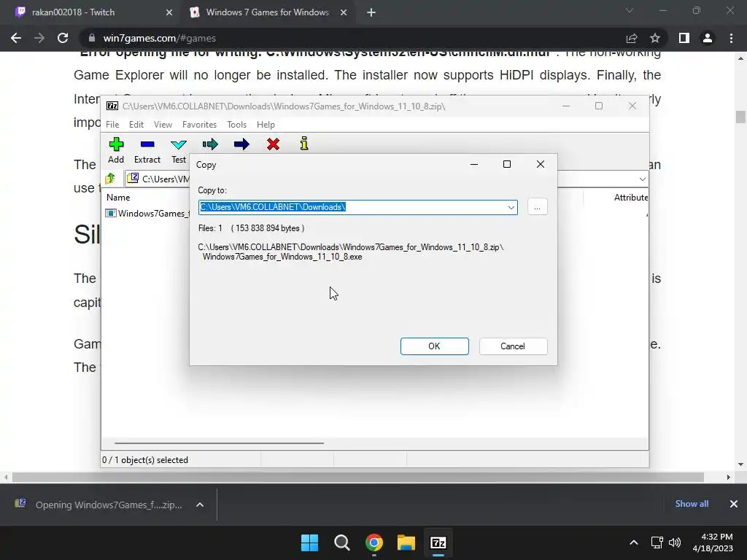The image size is (747, 560).
Task: Click the page horizontal scrollbar
Action: 357,477
